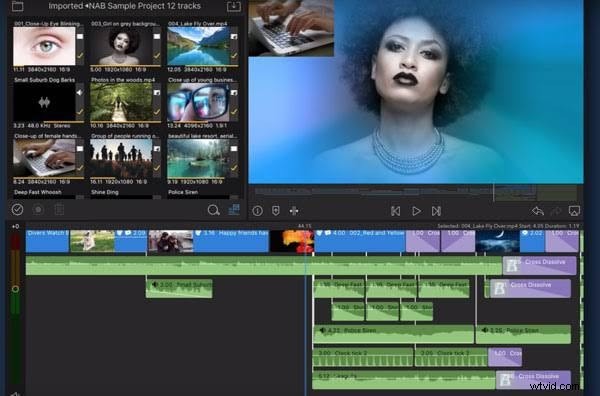Toggle checkmark on beautiful lake resort aerial clip
This screenshot has width=600, height=396.
pos(234,168)
